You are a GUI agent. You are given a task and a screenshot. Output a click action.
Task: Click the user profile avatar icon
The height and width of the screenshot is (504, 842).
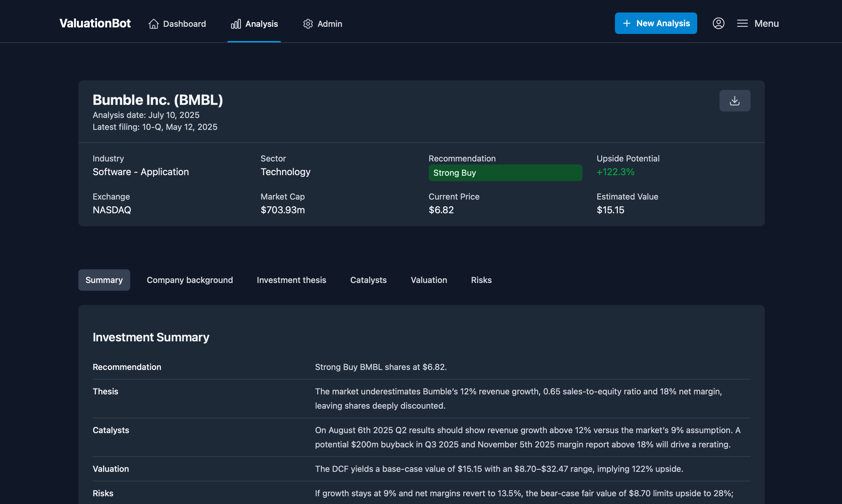tap(718, 24)
